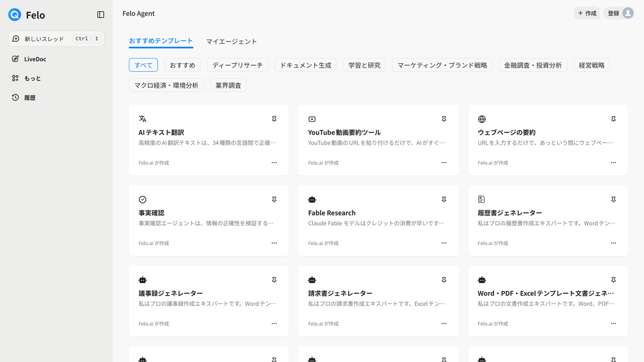
Task: Open more options on Fable Research card
Action: [x=444, y=243]
